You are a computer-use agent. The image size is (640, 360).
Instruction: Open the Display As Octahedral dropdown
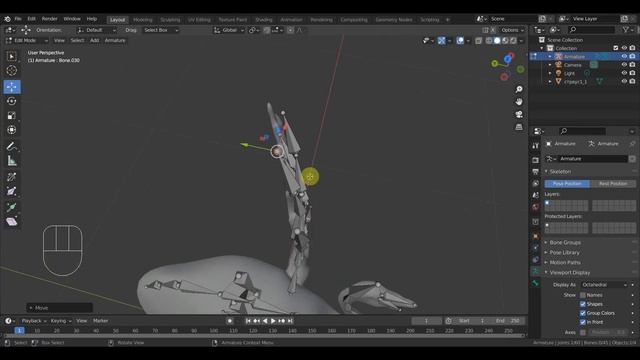(604, 284)
